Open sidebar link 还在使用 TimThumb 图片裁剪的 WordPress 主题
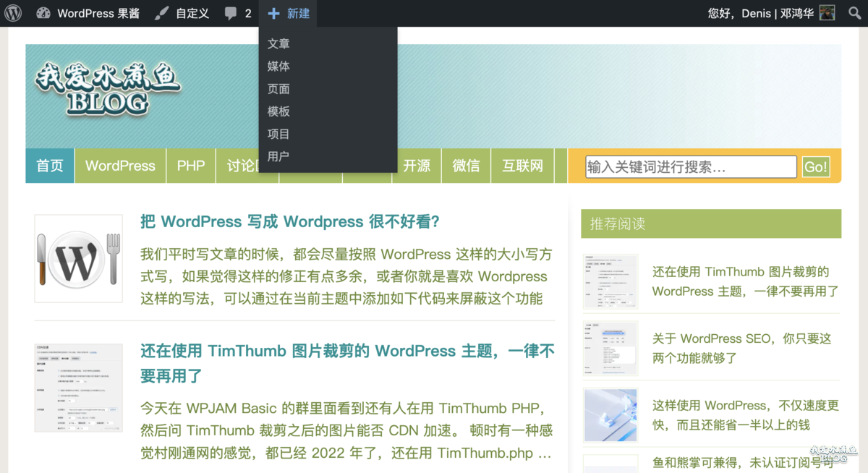 pos(745,281)
